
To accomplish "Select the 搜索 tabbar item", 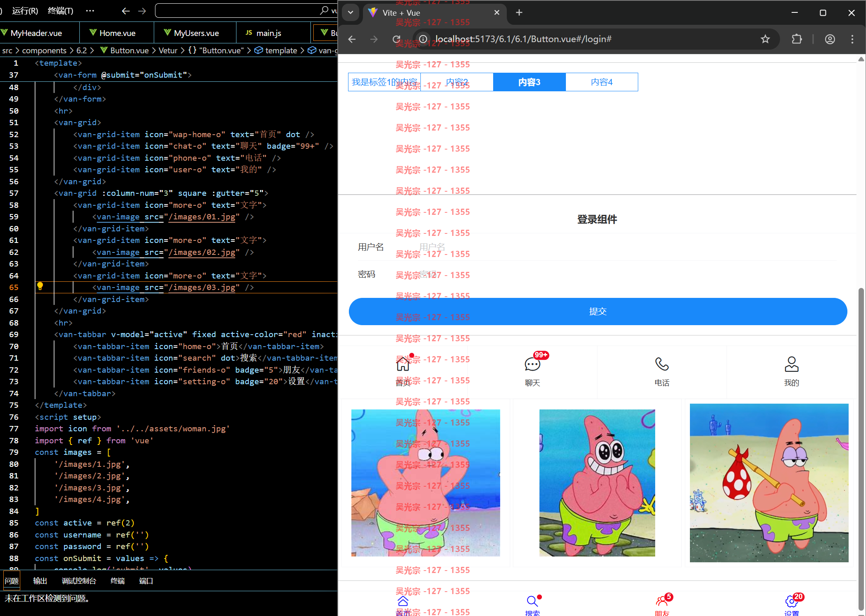I will point(532,606).
